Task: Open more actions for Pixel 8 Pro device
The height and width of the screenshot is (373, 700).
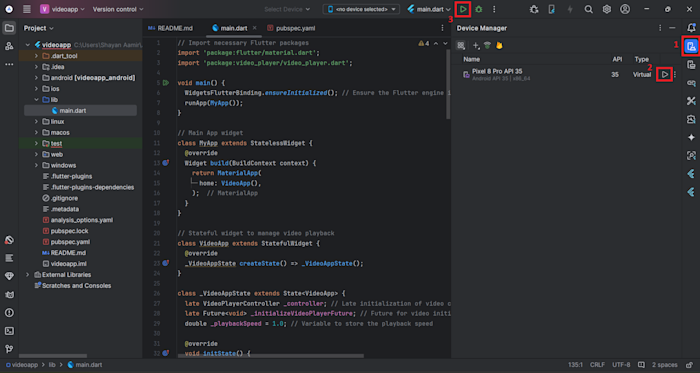Action: pyautogui.click(x=675, y=75)
